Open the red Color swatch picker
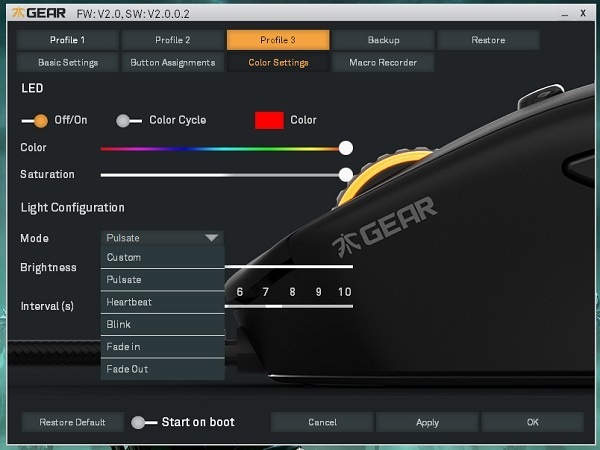 coord(269,121)
